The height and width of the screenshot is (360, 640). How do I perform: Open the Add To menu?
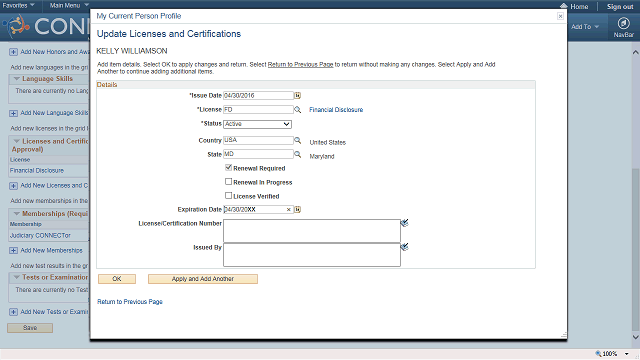point(585,27)
